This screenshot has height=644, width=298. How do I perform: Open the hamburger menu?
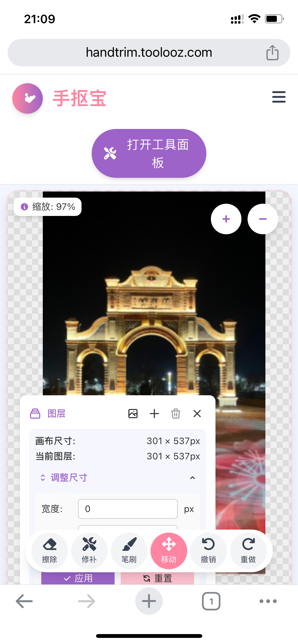pyautogui.click(x=279, y=97)
